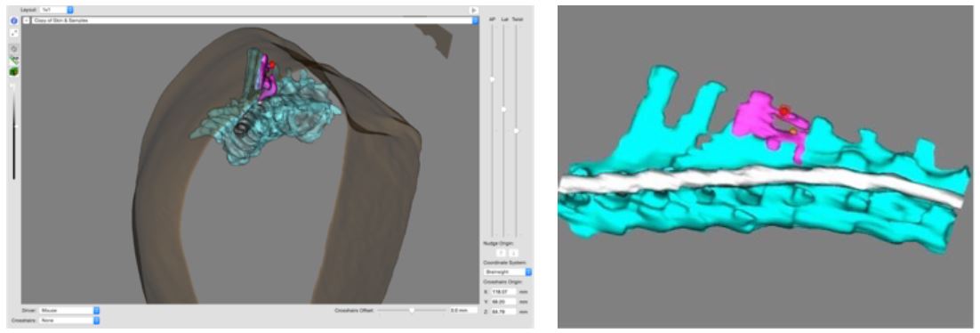Click the crosshairs offset value field

click(462, 310)
